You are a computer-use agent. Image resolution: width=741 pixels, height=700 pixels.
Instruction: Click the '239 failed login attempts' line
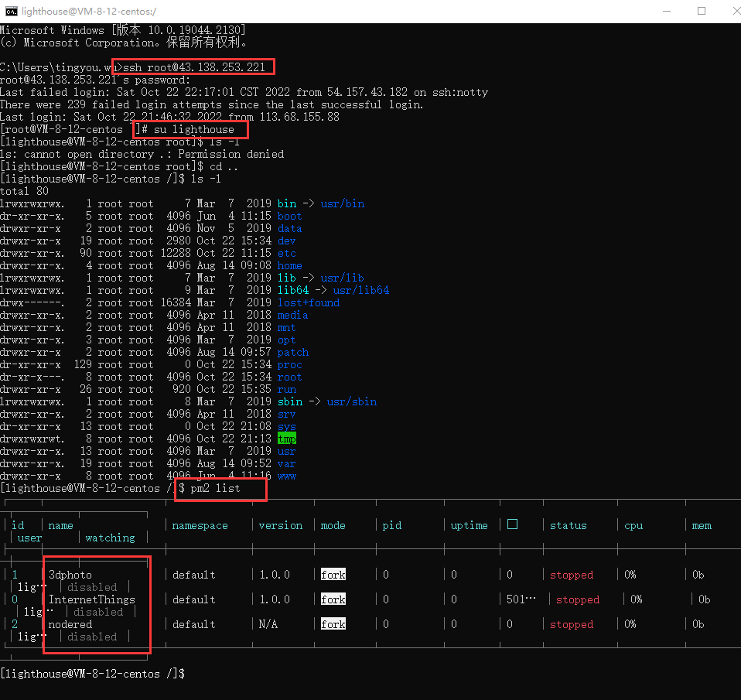pos(211,104)
